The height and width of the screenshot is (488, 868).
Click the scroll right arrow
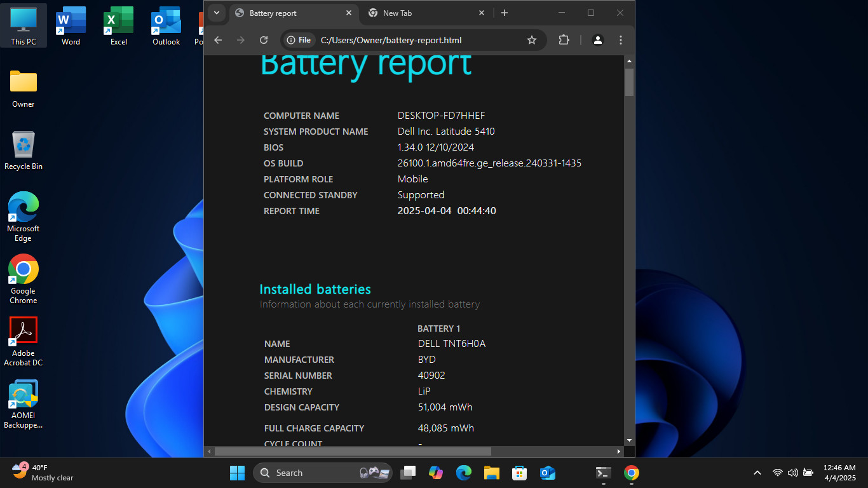(x=620, y=451)
